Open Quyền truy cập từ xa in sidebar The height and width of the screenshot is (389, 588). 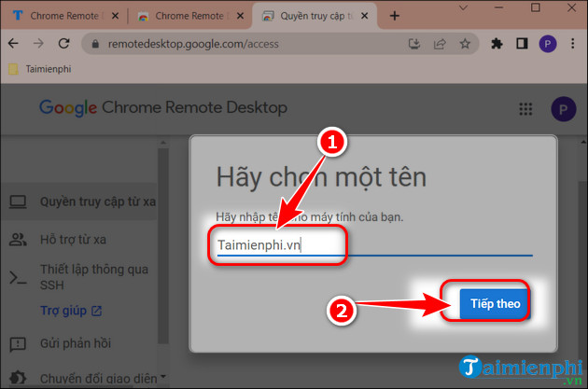pos(78,201)
